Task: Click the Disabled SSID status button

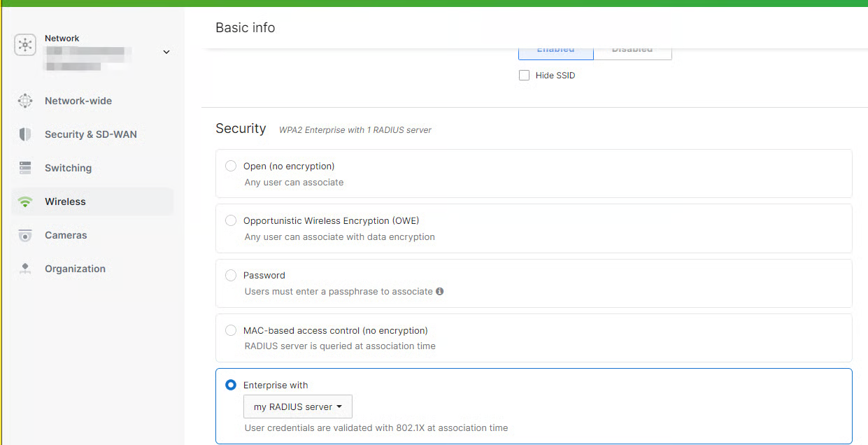Action: 632,52
